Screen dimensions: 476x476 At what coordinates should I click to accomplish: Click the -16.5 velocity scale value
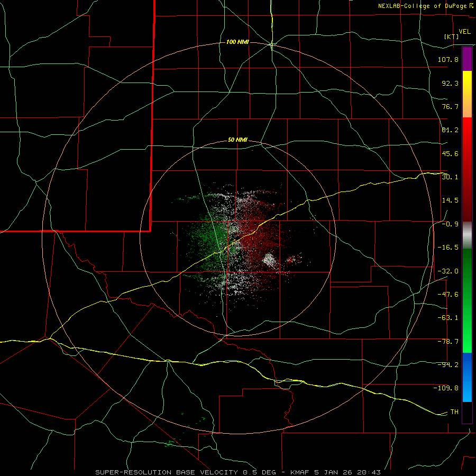click(x=448, y=247)
